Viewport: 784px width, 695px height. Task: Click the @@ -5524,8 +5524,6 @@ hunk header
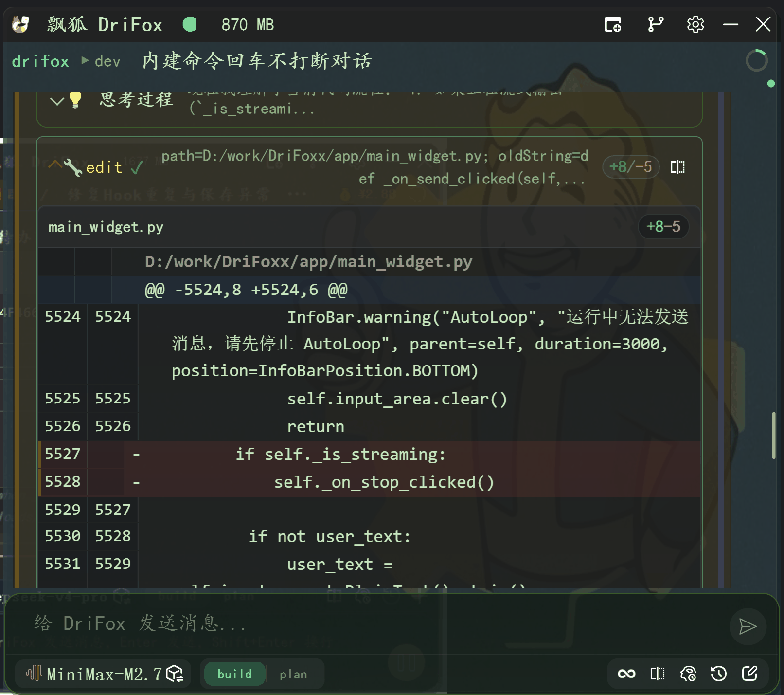[246, 290]
